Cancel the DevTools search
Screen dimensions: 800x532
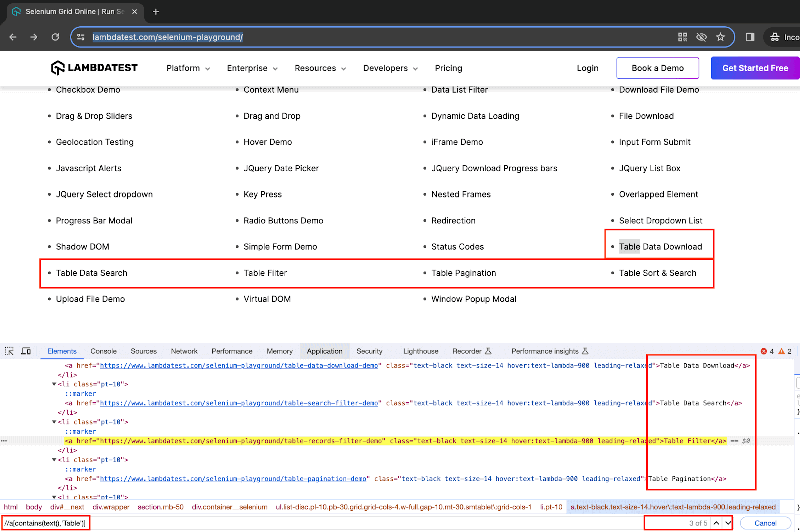tap(765, 523)
